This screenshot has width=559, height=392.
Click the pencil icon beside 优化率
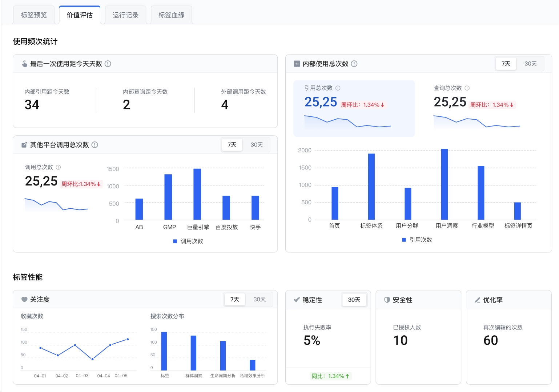coord(477,300)
